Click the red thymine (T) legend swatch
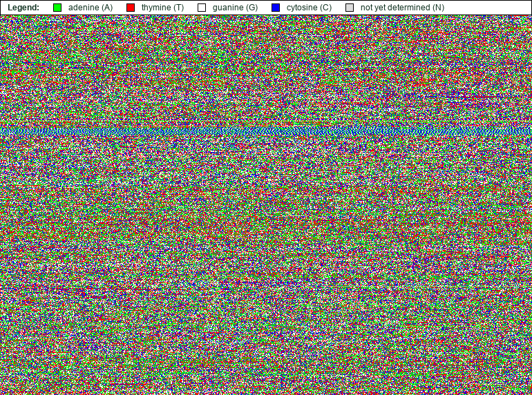This screenshot has width=532, height=395. (131, 8)
